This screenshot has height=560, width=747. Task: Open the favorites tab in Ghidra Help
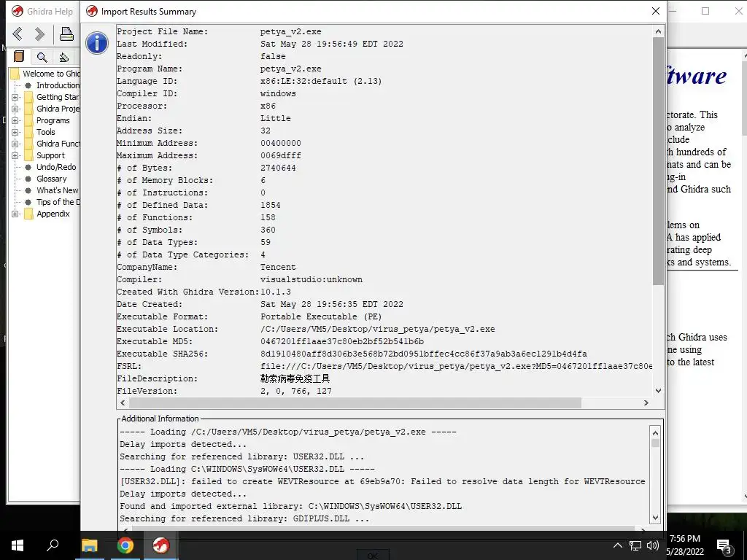(64, 57)
